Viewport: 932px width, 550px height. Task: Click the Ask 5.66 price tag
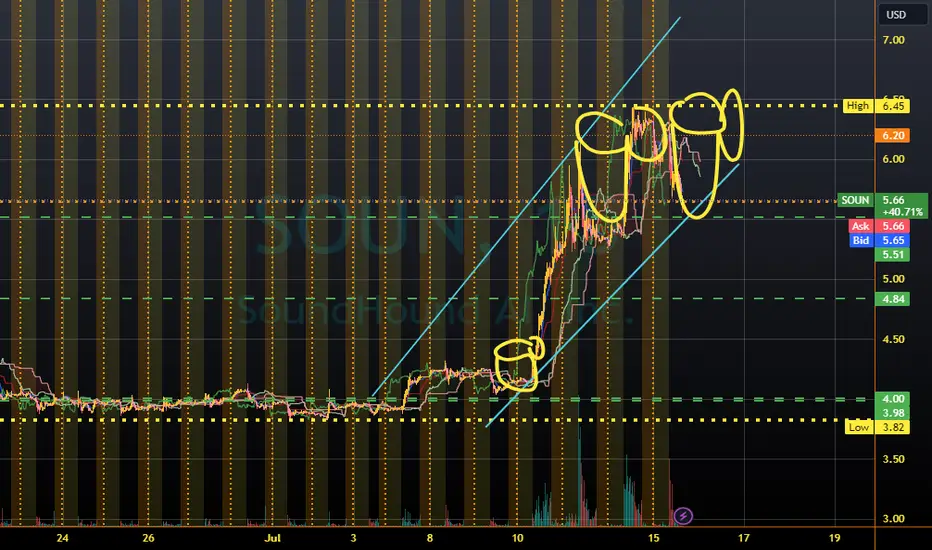[879, 226]
